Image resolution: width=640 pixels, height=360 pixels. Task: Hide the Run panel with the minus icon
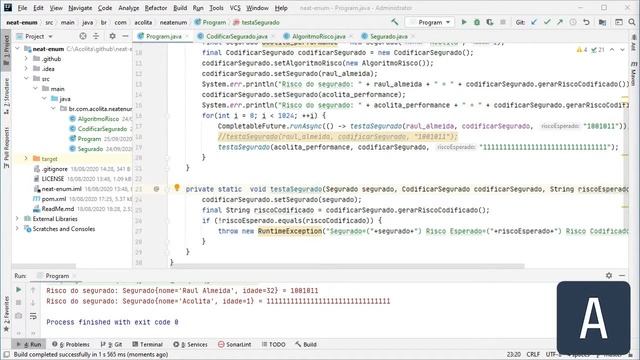click(622, 276)
